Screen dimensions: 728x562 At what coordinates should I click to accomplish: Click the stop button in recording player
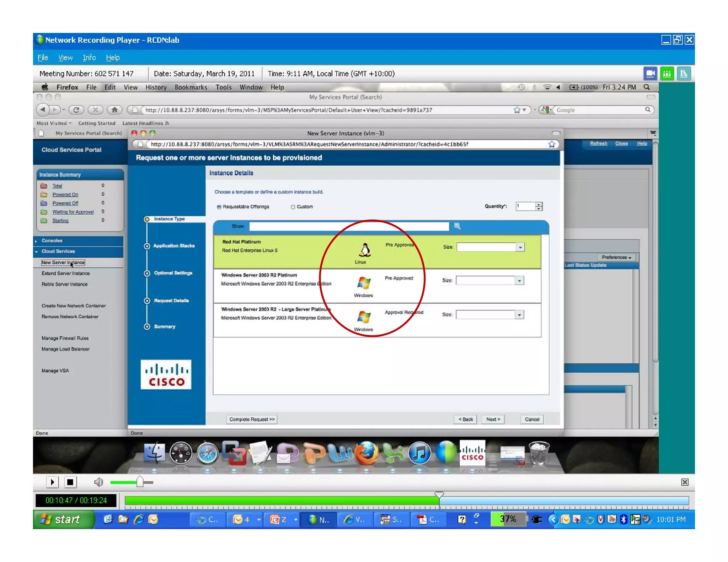tap(70, 482)
